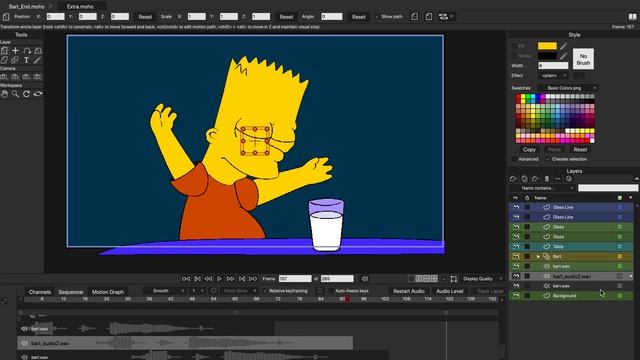The image size is (640, 360).
Task: Switch to the Bart_End.moho document tab
Action: point(27,7)
